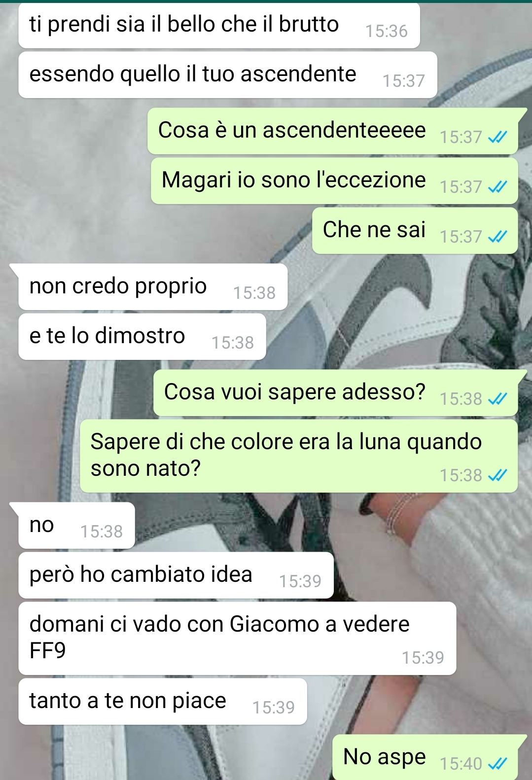
Task: Tap the read-receipt ticks on 'Cosa è un ascendenteeeee'
Action: point(497,138)
